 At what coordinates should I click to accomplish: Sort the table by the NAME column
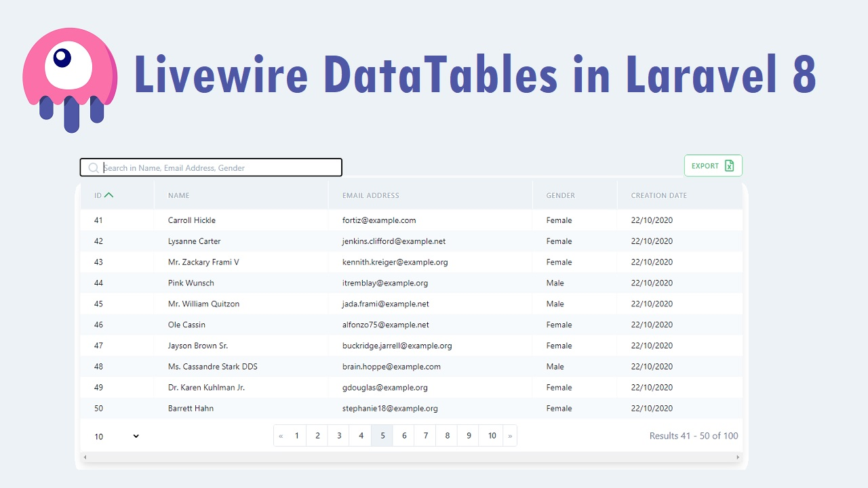[178, 195]
